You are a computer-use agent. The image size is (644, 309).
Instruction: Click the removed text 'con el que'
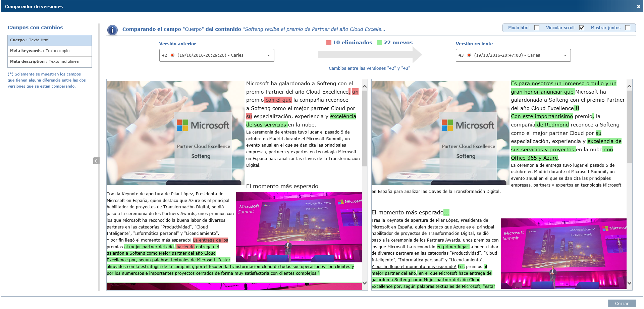[278, 100]
